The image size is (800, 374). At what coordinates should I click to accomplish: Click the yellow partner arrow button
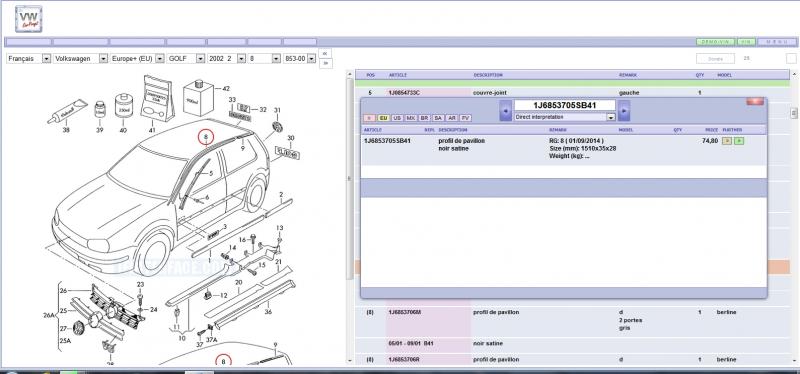coord(728,141)
